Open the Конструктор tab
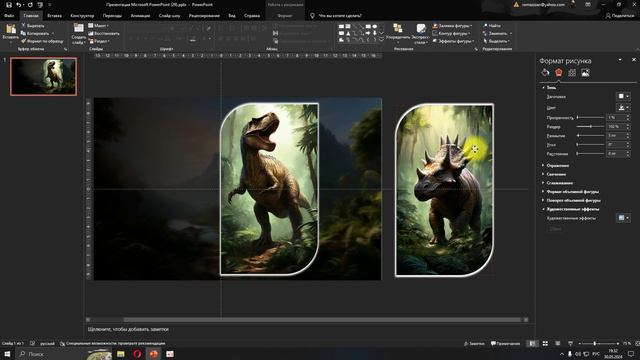 pos(82,16)
